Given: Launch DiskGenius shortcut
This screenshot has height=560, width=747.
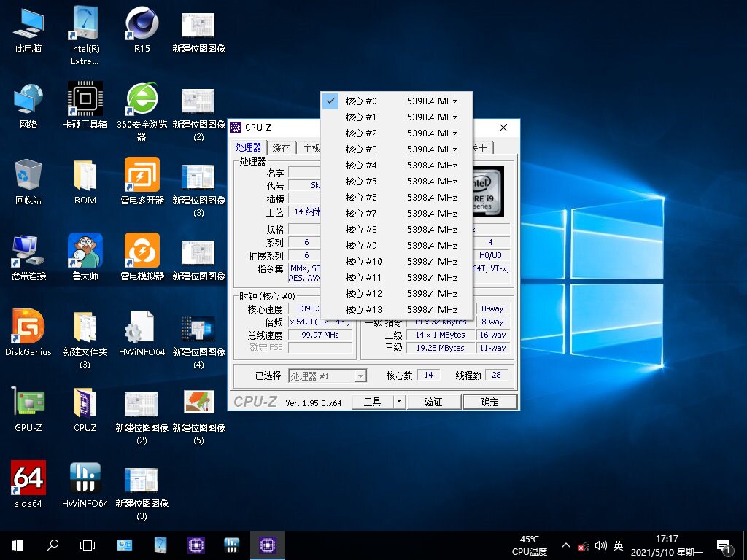Looking at the screenshot, I should pyautogui.click(x=28, y=332).
